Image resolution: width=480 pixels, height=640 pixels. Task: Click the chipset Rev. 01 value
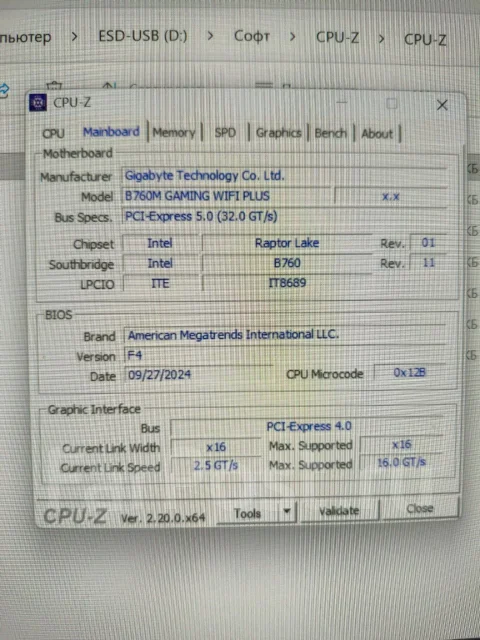428,243
